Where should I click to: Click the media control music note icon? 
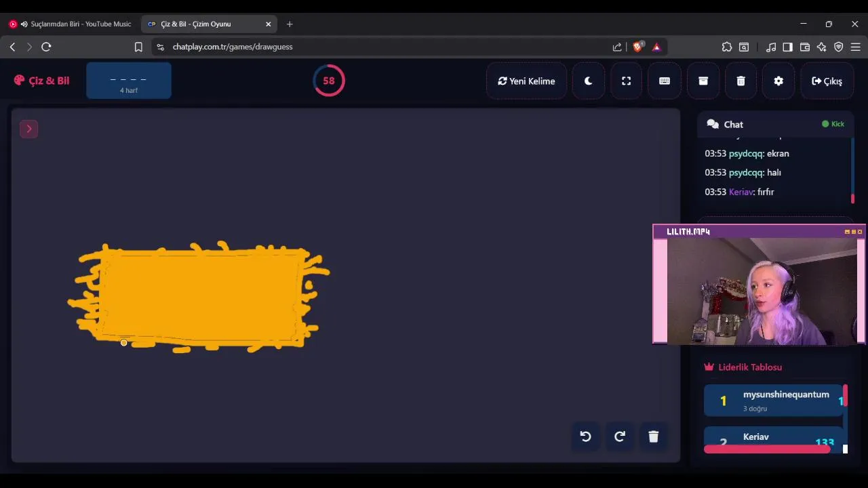(x=771, y=47)
